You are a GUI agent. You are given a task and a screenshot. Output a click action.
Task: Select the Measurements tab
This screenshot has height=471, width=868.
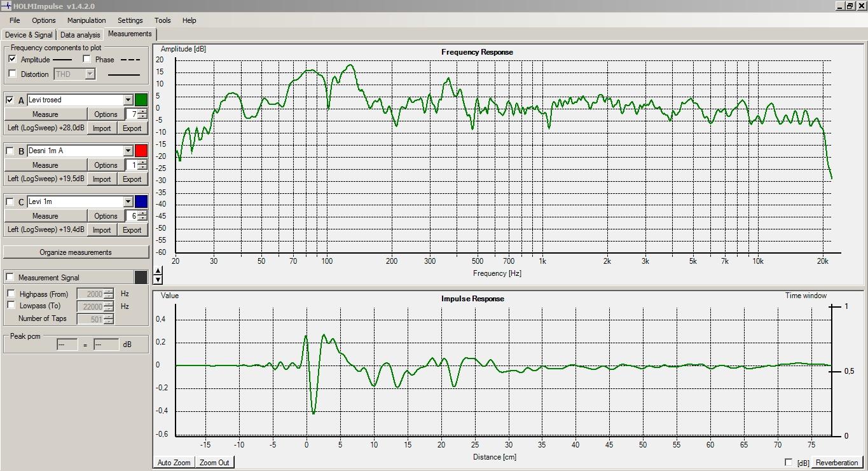pos(130,34)
